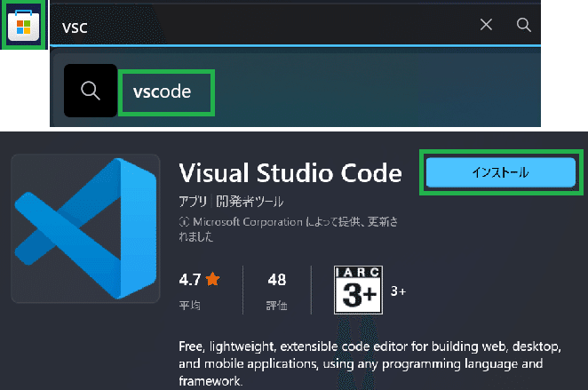
Task: Click the インストール button
Action: pos(501,172)
